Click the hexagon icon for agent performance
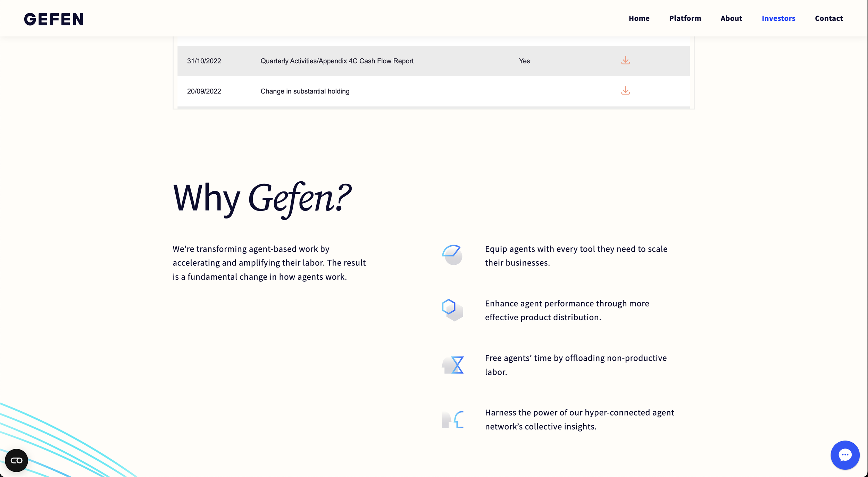This screenshot has height=477, width=868. [452, 310]
